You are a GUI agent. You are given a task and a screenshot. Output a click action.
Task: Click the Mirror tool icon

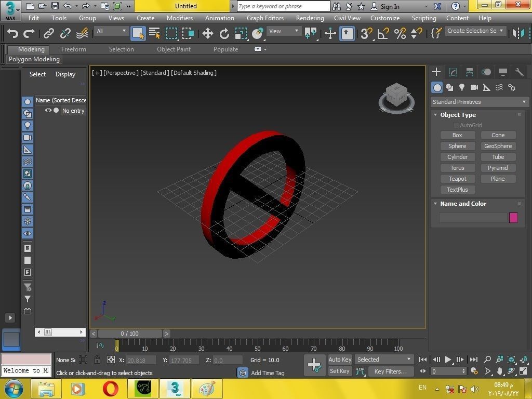click(x=519, y=33)
